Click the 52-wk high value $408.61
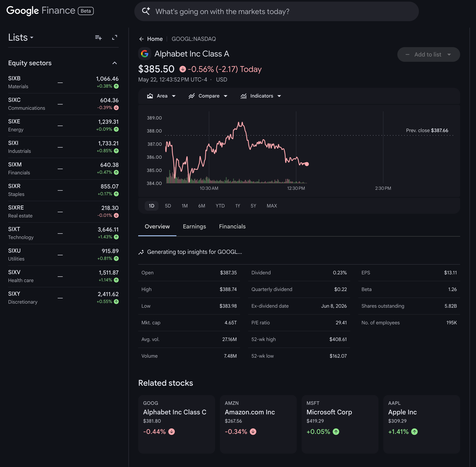The image size is (476, 467). tap(338, 339)
